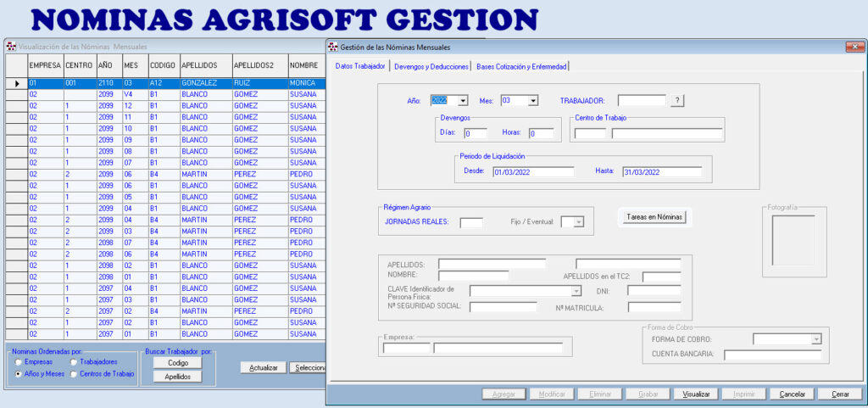Click the Visualización de las Nóminas window icon

pyautogui.click(x=11, y=47)
